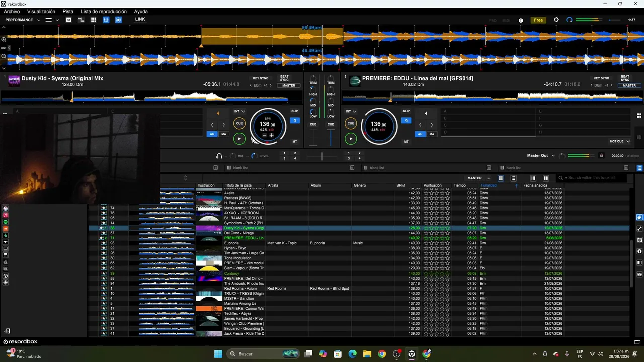Open Microsoft Edge from the taskbar
644x362 pixels.
click(x=352, y=354)
